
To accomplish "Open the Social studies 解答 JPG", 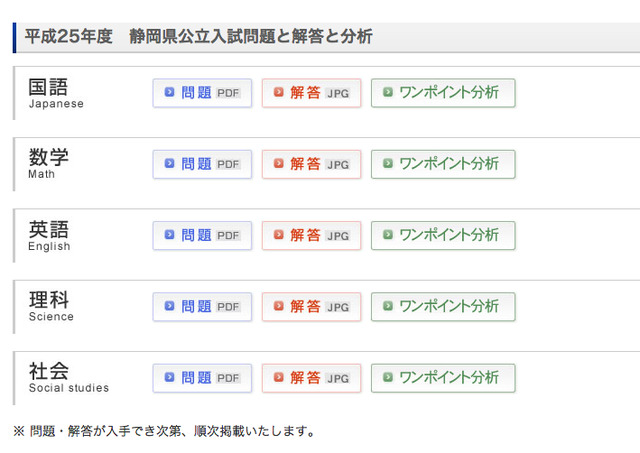I will tap(311, 378).
